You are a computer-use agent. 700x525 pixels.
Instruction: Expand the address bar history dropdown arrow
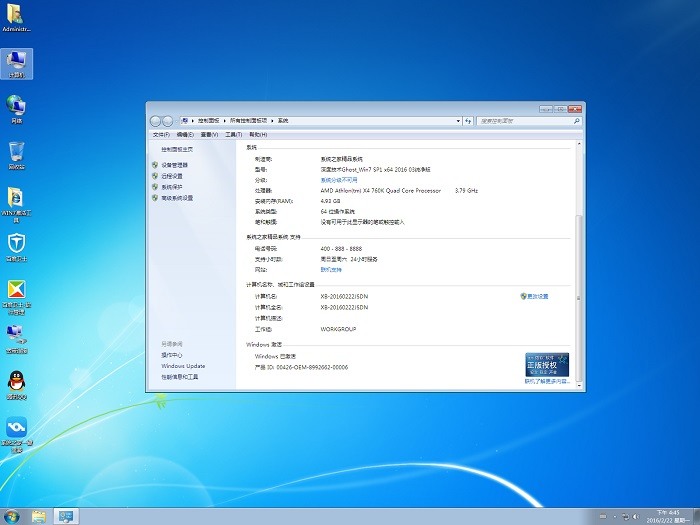coord(459,120)
